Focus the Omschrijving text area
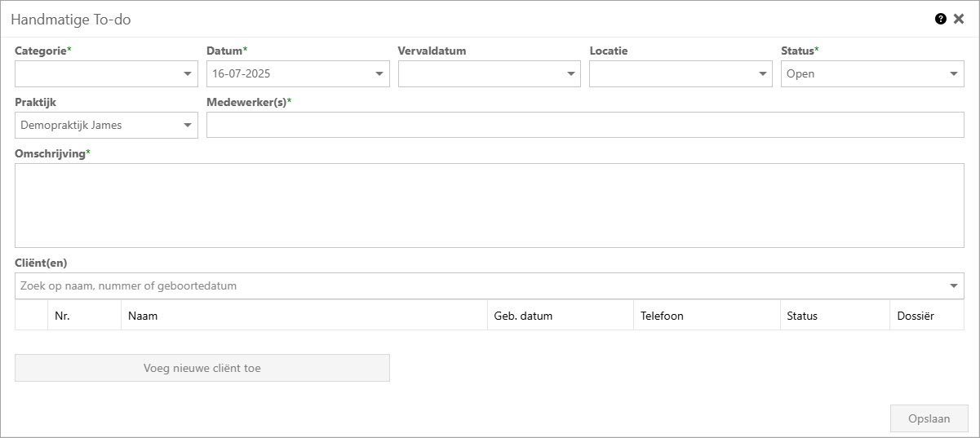 [489, 206]
